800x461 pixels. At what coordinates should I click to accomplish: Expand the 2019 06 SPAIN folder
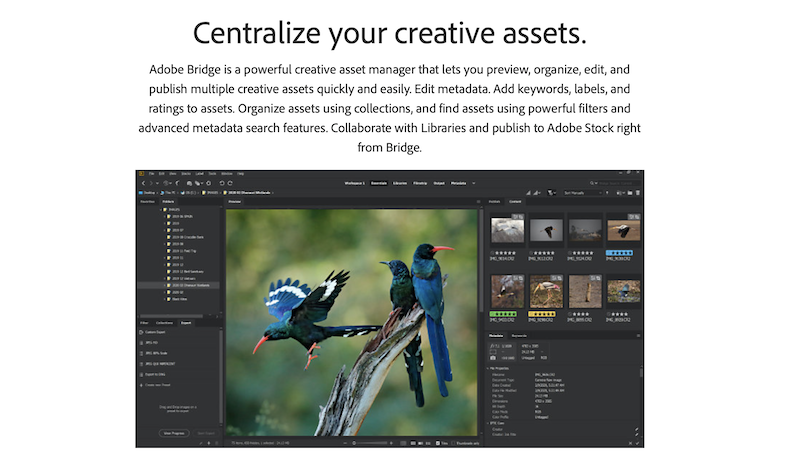pos(165,216)
